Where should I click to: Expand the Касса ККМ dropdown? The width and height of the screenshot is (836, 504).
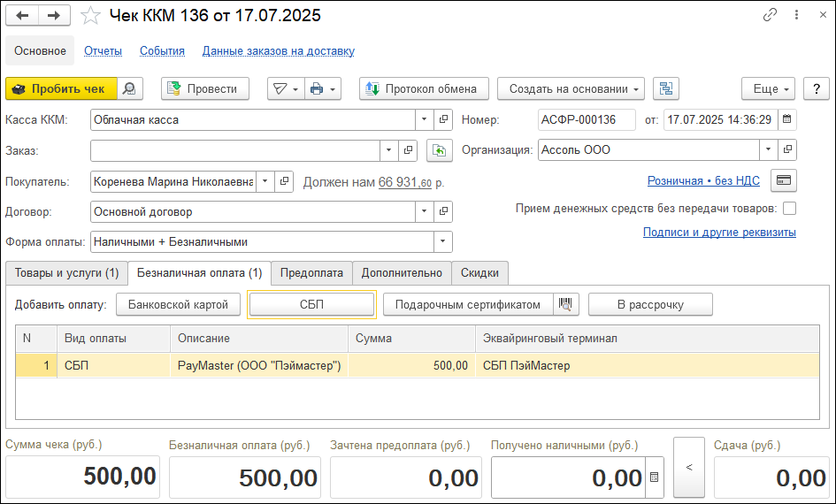[424, 119]
